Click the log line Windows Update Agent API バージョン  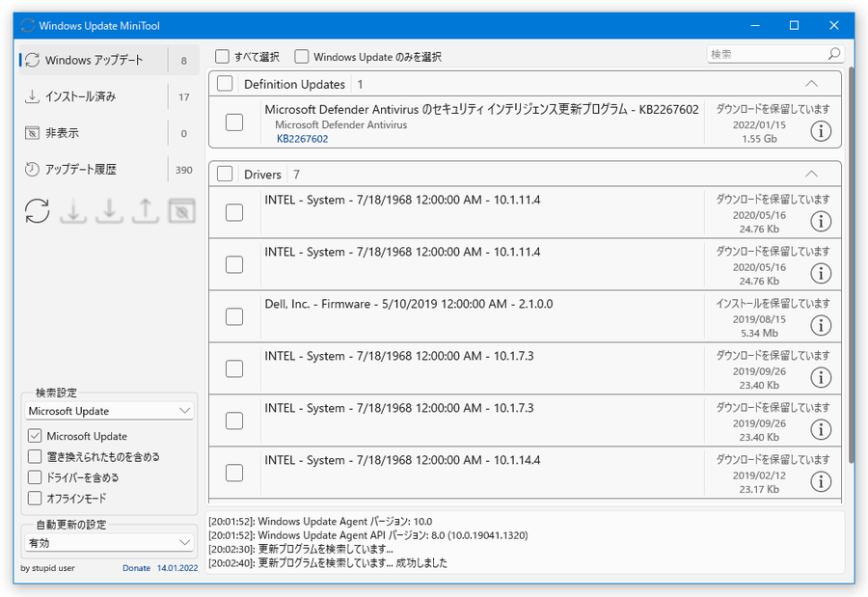click(368, 535)
